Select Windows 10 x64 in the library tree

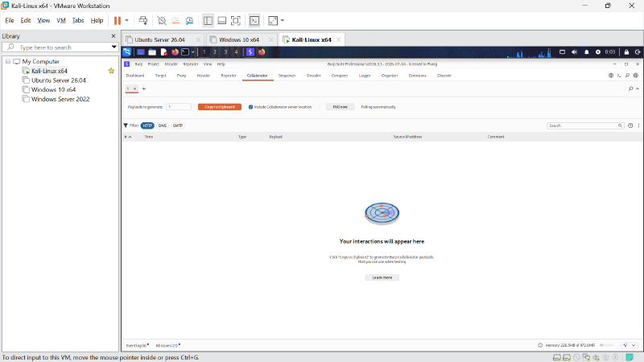click(x=53, y=89)
